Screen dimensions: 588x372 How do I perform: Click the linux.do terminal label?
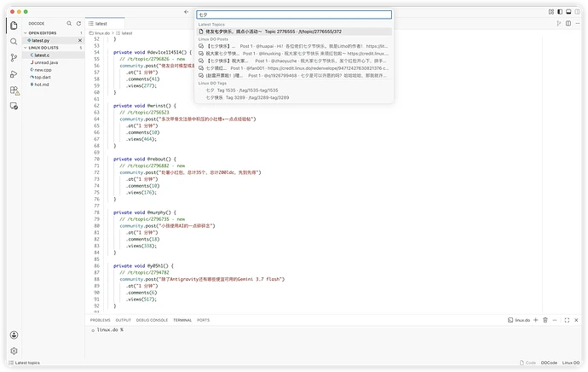click(x=519, y=320)
